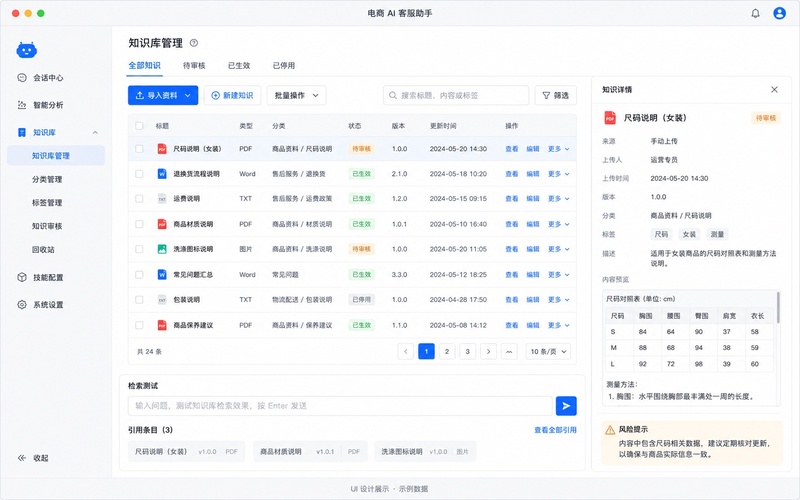800x500 pixels.
Task: Click the 新建知识 button
Action: [232, 95]
